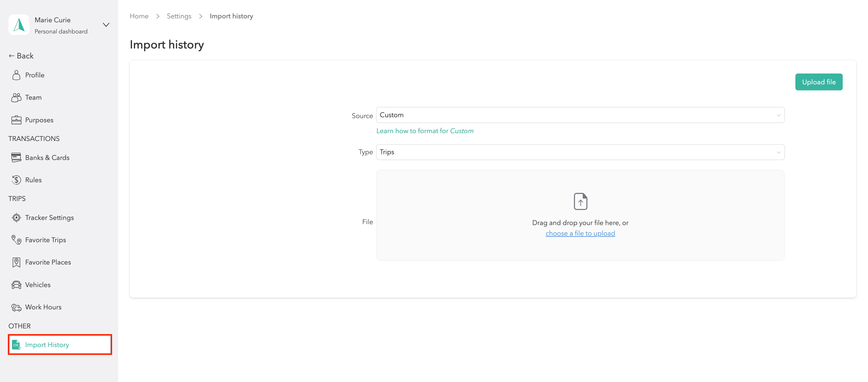Image resolution: width=868 pixels, height=382 pixels.
Task: Click the Work Hours truck icon
Action: click(16, 307)
